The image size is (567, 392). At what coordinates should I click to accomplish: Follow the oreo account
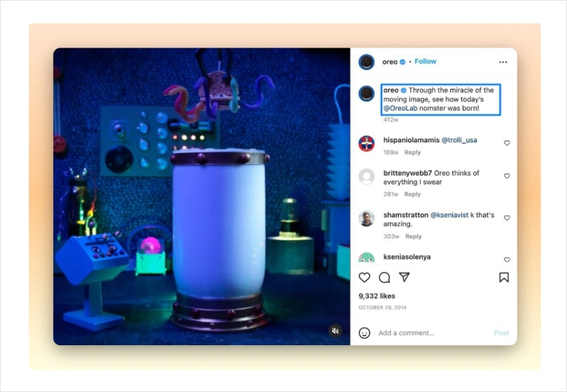[x=425, y=62]
